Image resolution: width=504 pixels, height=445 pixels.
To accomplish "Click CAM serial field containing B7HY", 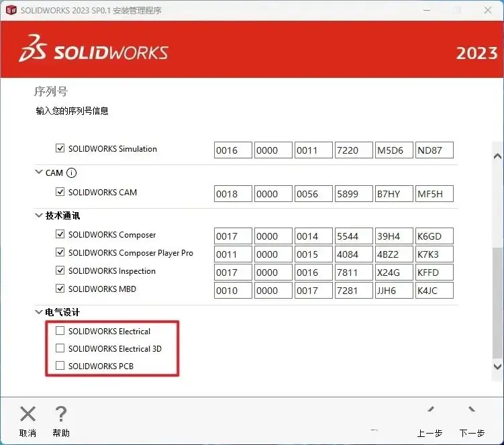I will coord(394,194).
